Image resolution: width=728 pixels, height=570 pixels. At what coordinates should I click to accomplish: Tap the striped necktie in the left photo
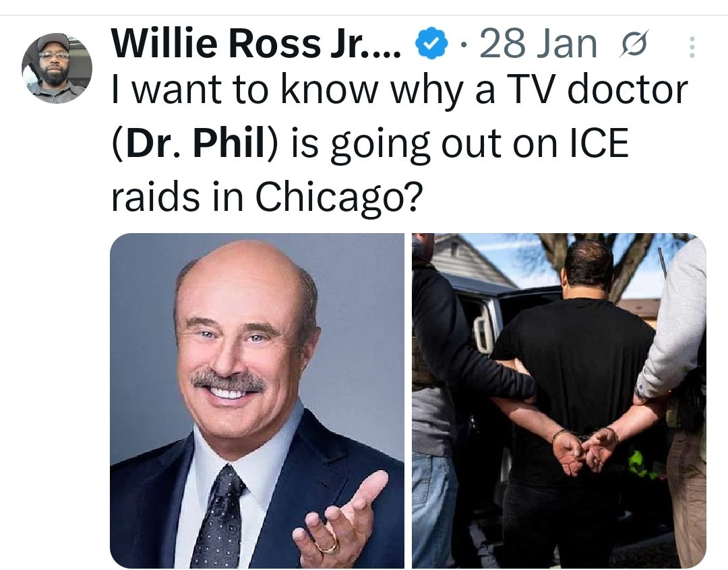point(218,517)
